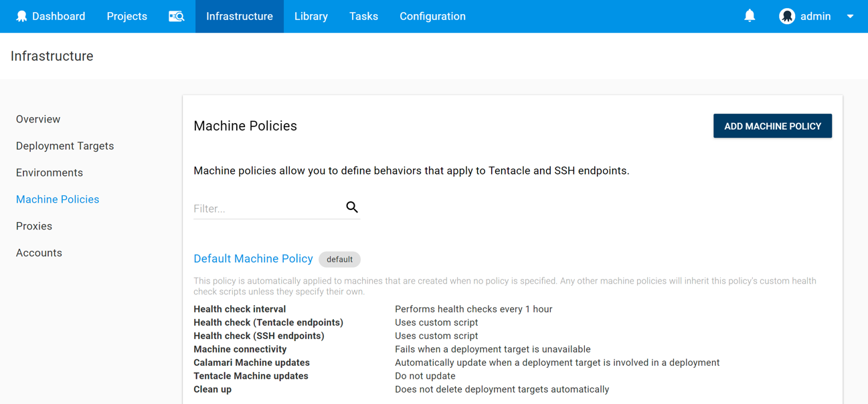Click the magnifier icon beside Filter field
Viewport: 868px width, 404px height.
click(x=352, y=207)
